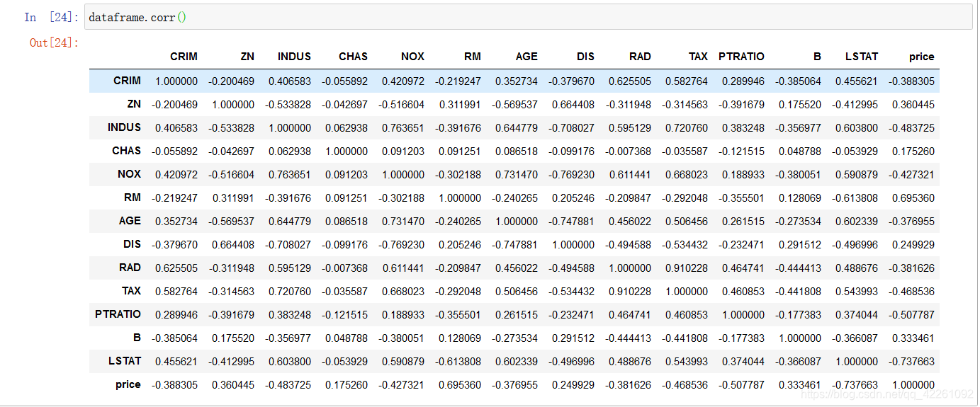Click -0.747881 in the AGE row
The height and width of the screenshot is (407, 980).
[x=571, y=222]
